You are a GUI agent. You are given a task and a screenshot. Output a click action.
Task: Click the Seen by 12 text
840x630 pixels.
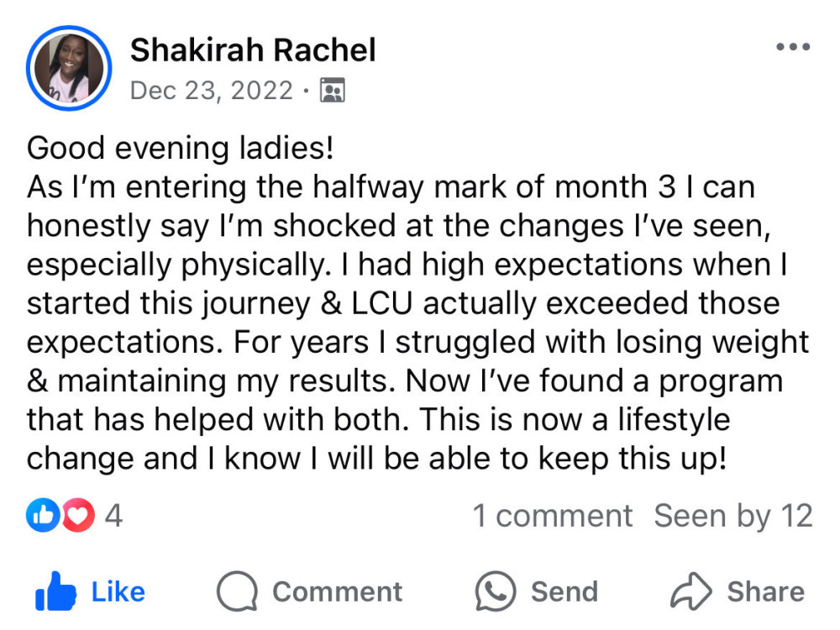733,516
